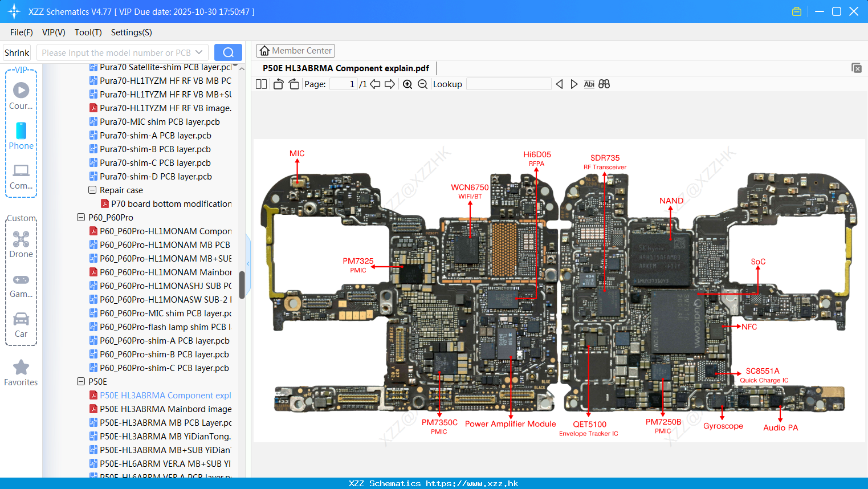
Task: Click the SDR735 RF Transceiver label
Action: (605, 162)
